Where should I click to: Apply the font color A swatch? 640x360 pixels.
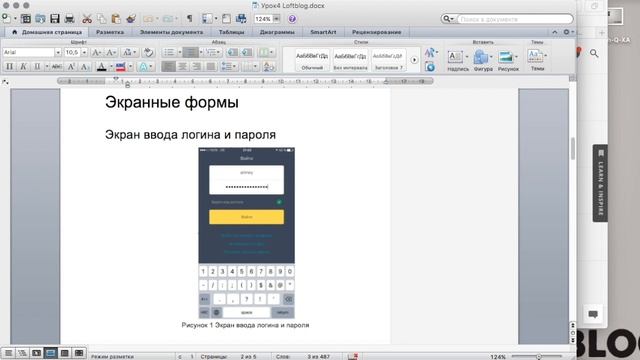tap(102, 67)
